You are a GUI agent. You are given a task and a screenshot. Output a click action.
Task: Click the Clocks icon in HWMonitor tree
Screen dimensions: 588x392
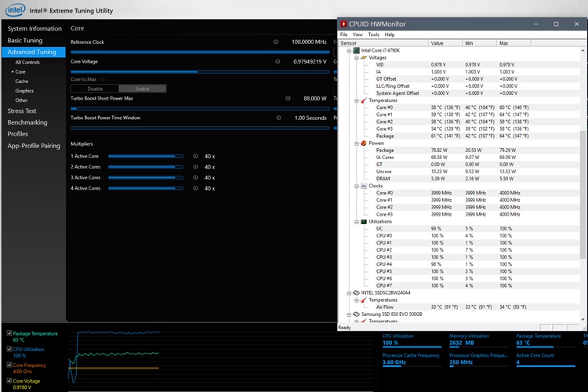coord(364,186)
